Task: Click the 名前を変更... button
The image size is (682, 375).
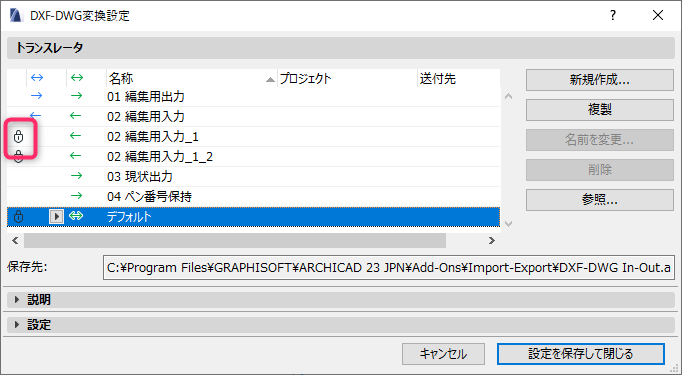Action: [x=600, y=140]
